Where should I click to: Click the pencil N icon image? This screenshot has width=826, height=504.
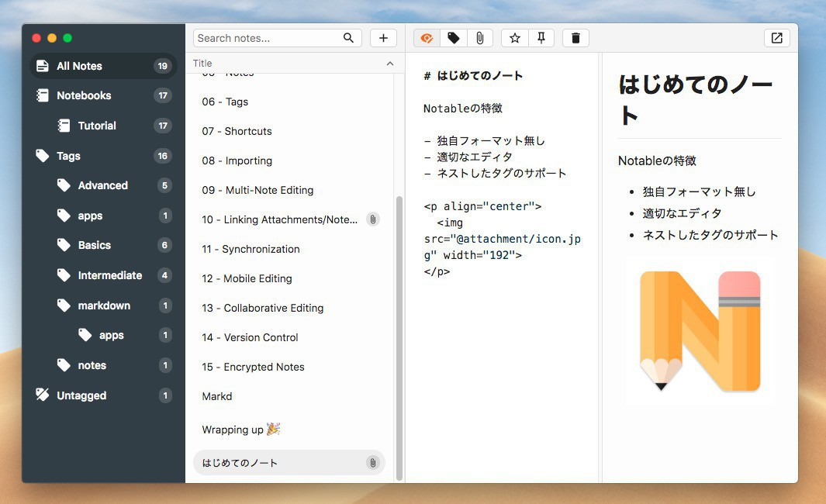coord(700,331)
